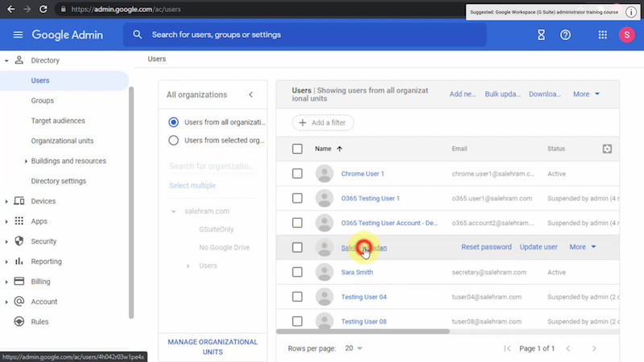Screen dimensions: 644x362
Task: Select the Chrome User 1 checkbox
Action: click(297, 174)
